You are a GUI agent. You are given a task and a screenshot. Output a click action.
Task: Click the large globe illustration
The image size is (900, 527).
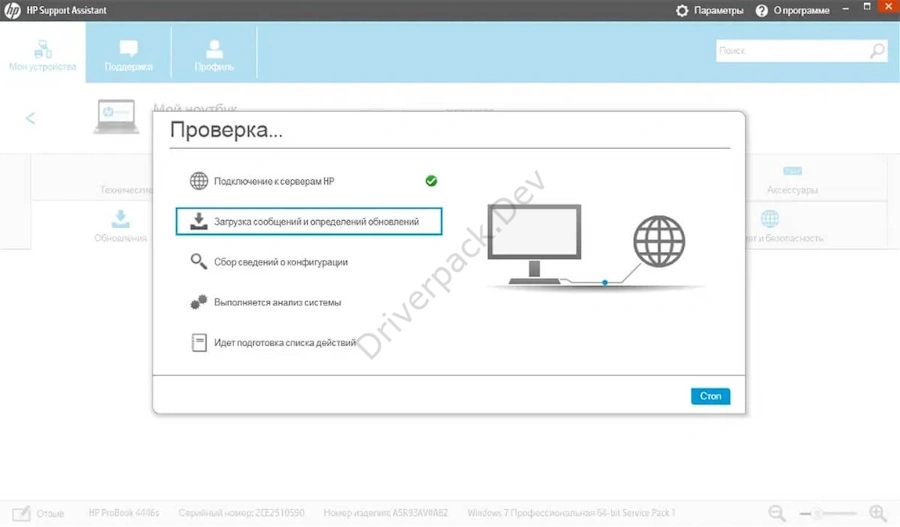pos(659,241)
